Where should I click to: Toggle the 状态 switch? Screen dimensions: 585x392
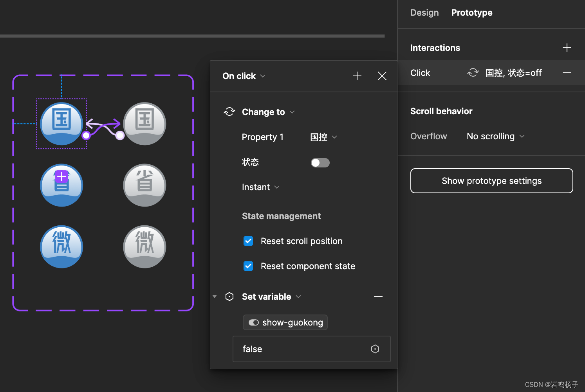click(x=320, y=162)
